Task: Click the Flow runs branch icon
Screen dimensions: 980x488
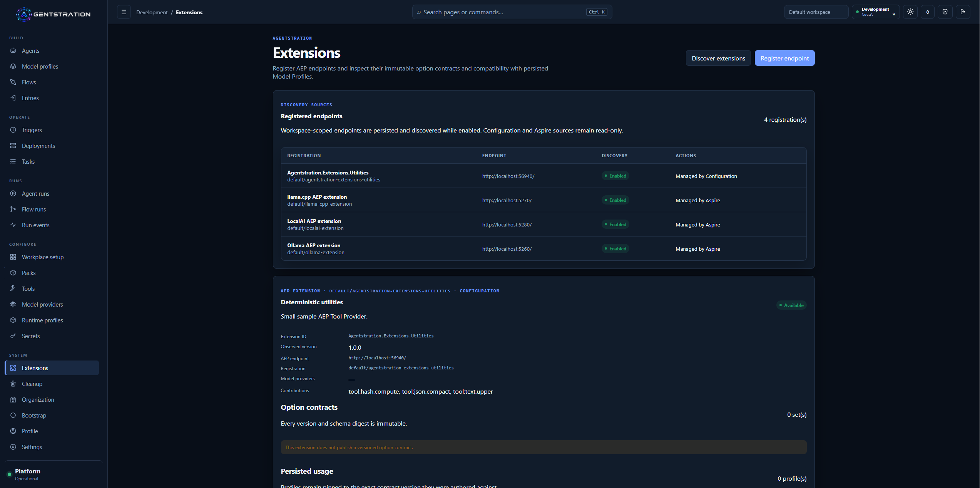Action: (x=13, y=209)
